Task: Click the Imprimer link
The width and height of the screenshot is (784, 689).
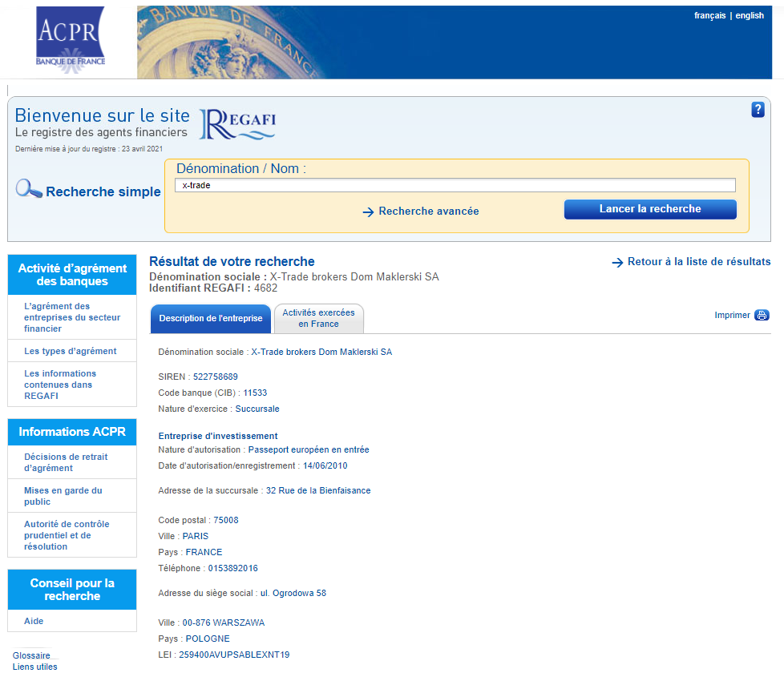Action: tap(732, 316)
